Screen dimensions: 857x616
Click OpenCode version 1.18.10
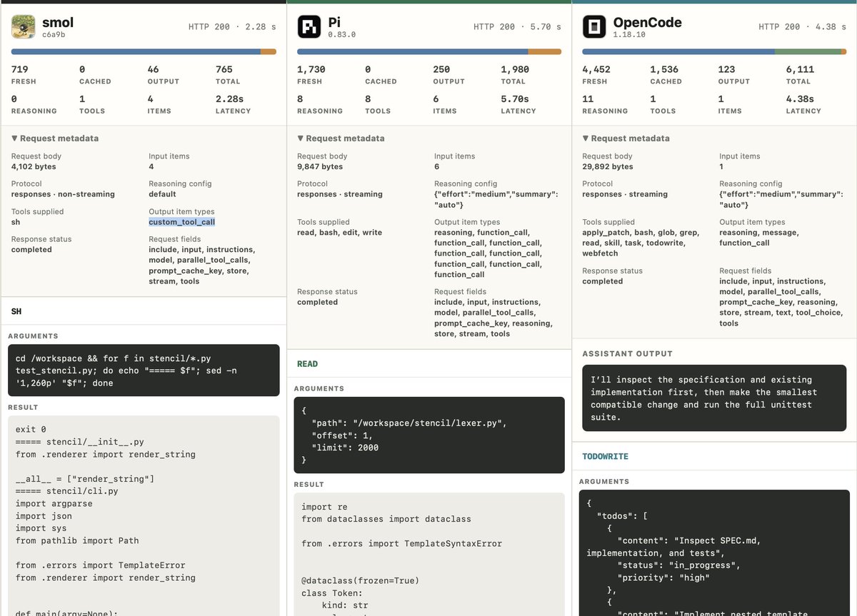[x=629, y=34]
